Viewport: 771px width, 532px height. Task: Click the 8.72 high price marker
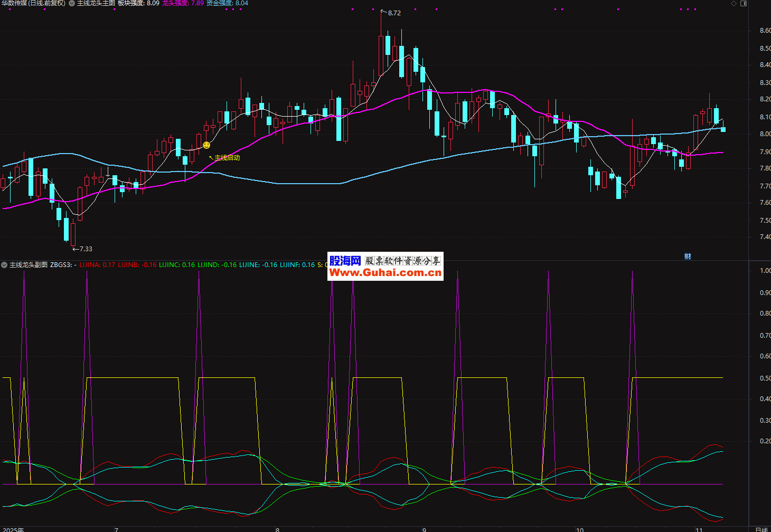tap(394, 13)
